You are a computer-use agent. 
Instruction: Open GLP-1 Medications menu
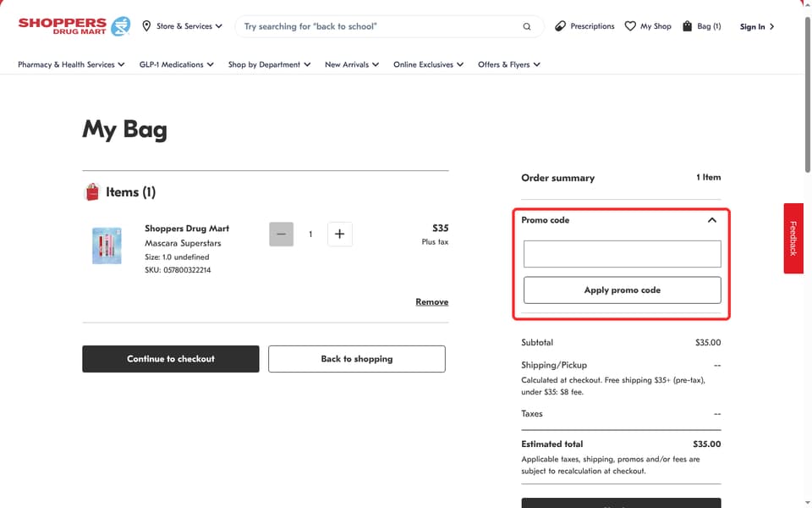tap(176, 64)
